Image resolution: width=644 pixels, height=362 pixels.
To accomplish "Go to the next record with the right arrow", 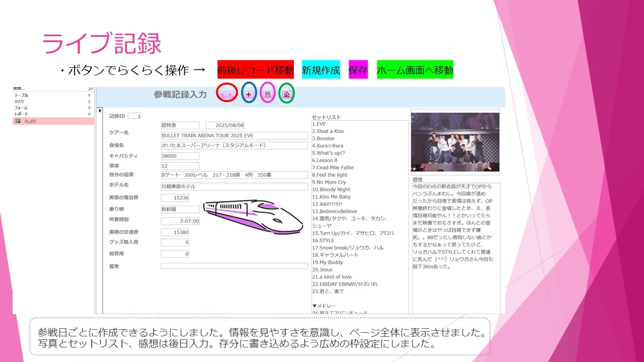I will 230,94.
